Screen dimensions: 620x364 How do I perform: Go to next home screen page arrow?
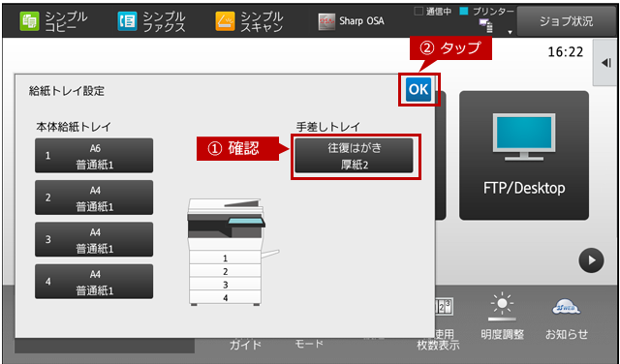pos(591,260)
